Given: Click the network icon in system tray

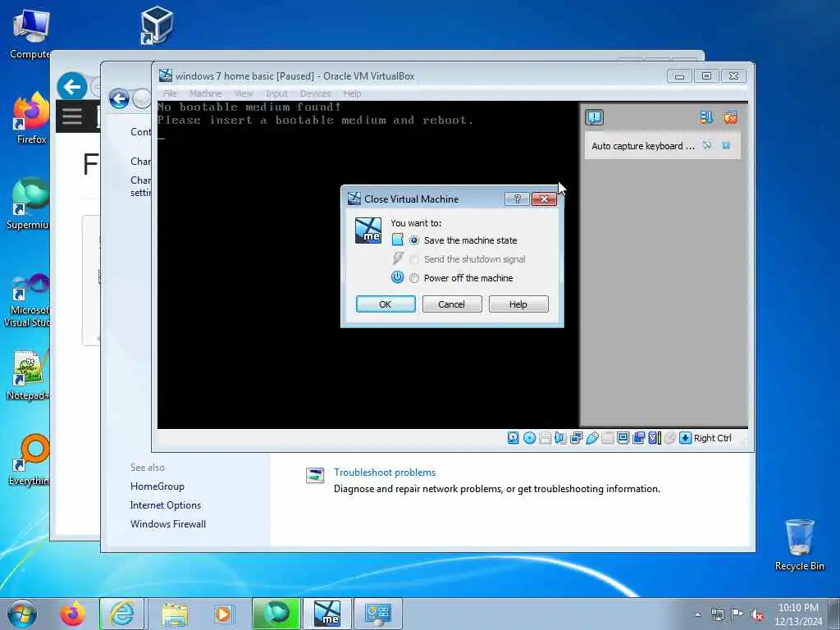Looking at the screenshot, I should [x=717, y=615].
